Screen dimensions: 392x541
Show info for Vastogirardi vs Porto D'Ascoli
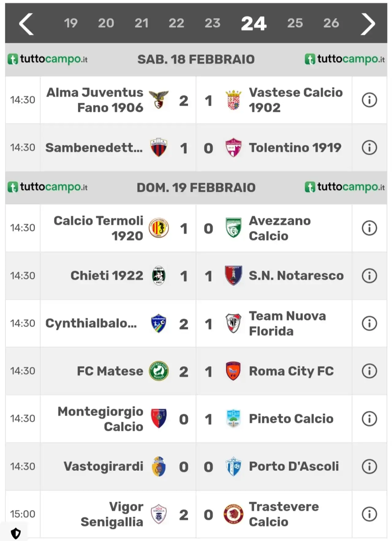click(369, 466)
